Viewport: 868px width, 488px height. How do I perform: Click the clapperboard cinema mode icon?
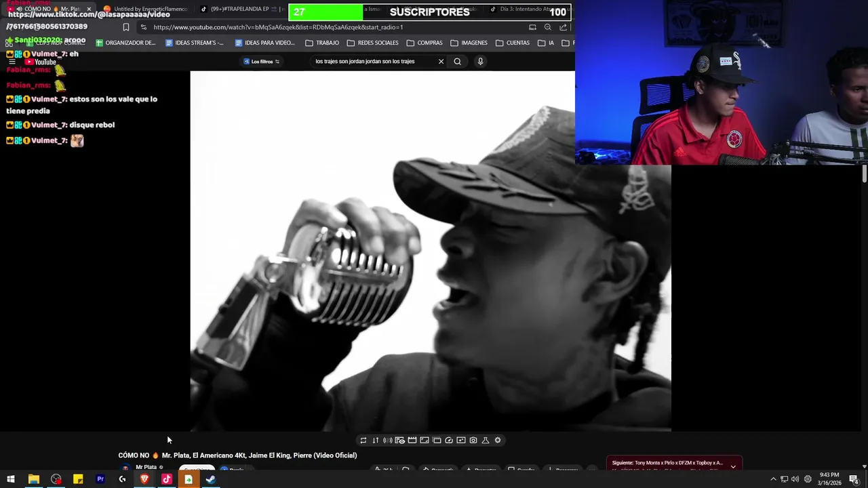[412, 441]
